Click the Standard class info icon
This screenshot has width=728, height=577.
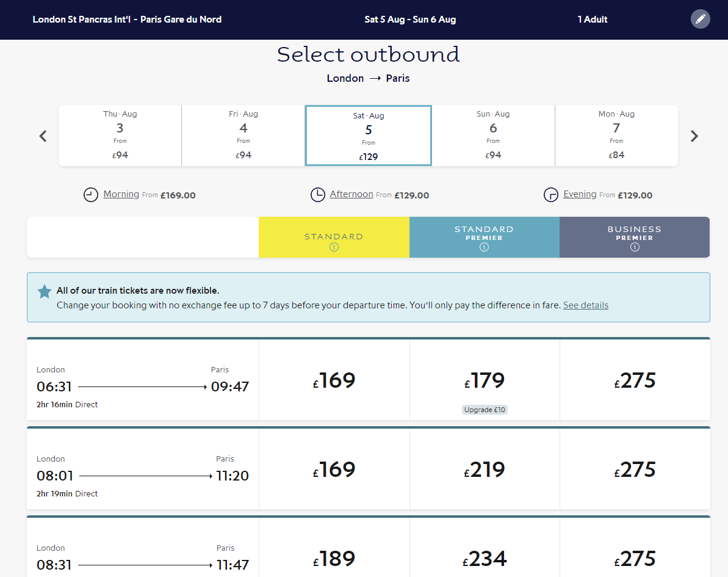tap(334, 247)
